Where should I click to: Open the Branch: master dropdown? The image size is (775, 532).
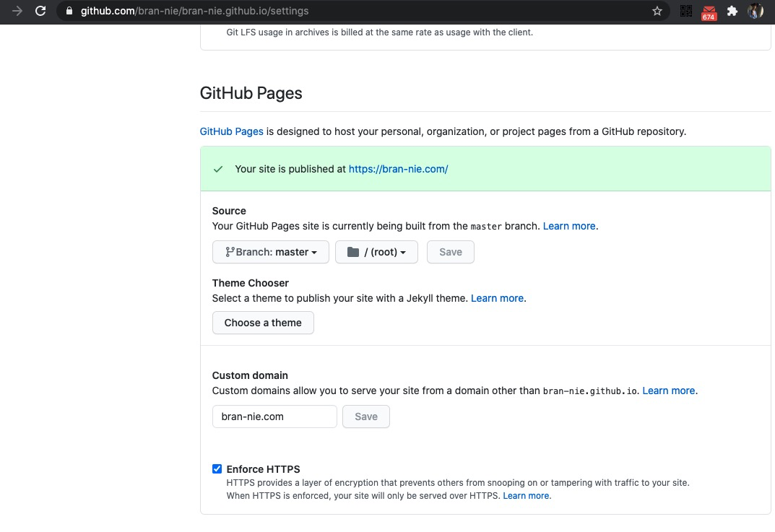271,252
